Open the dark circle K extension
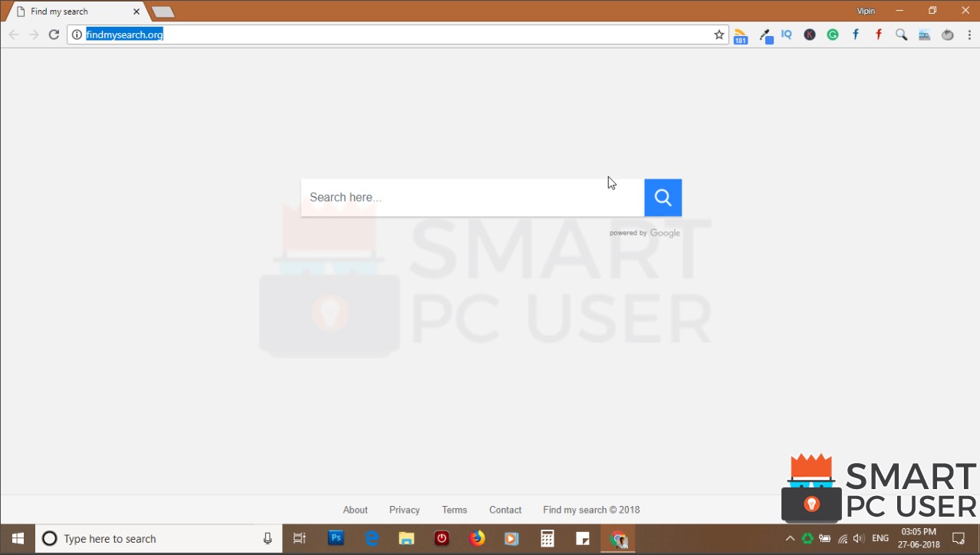 810,34
